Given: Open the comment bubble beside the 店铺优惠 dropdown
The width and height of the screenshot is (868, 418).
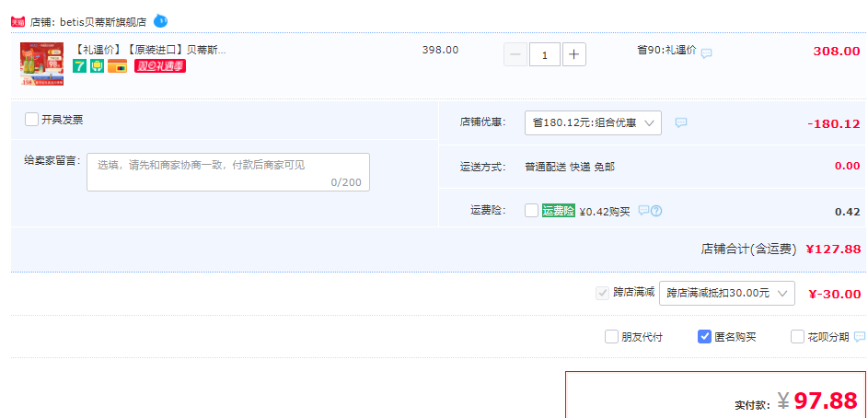Looking at the screenshot, I should tap(681, 122).
